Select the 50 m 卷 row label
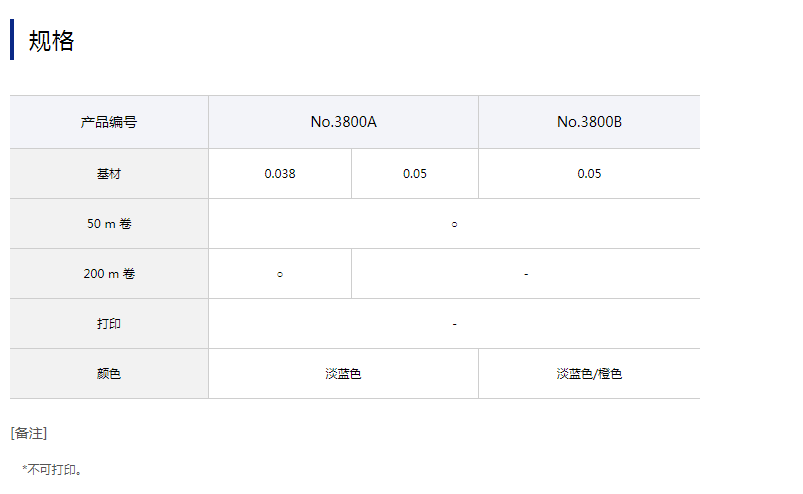 tap(109, 224)
